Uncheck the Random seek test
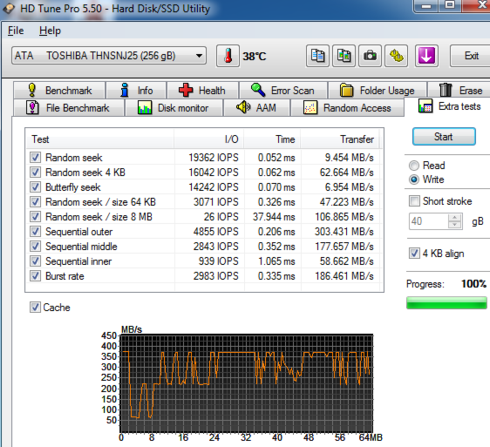Screen dimensions: 490x447 point(35,157)
